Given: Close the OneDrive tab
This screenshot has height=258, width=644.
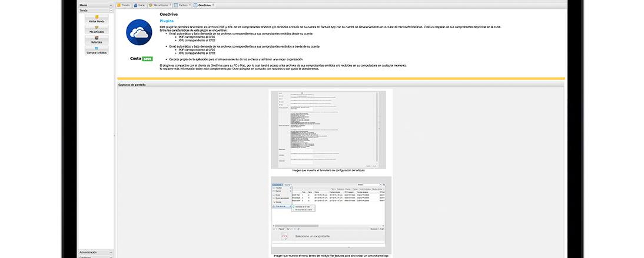Looking at the screenshot, I should click(213, 5).
